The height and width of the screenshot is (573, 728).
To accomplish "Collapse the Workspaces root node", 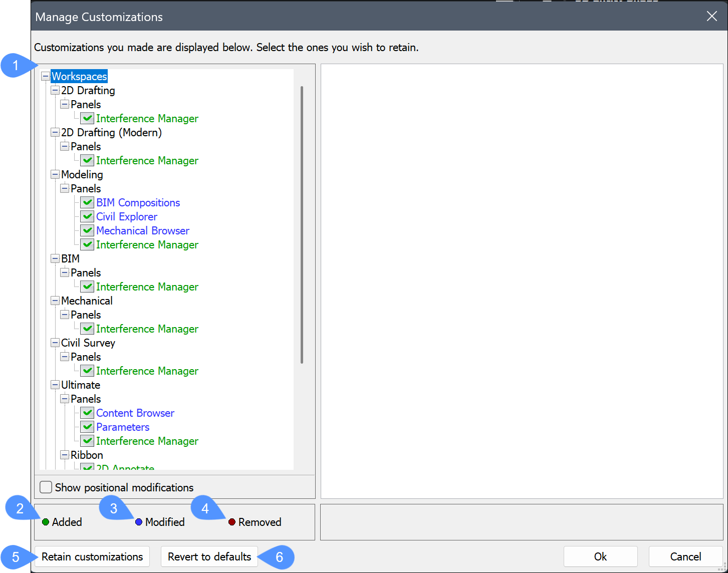I will [x=46, y=76].
